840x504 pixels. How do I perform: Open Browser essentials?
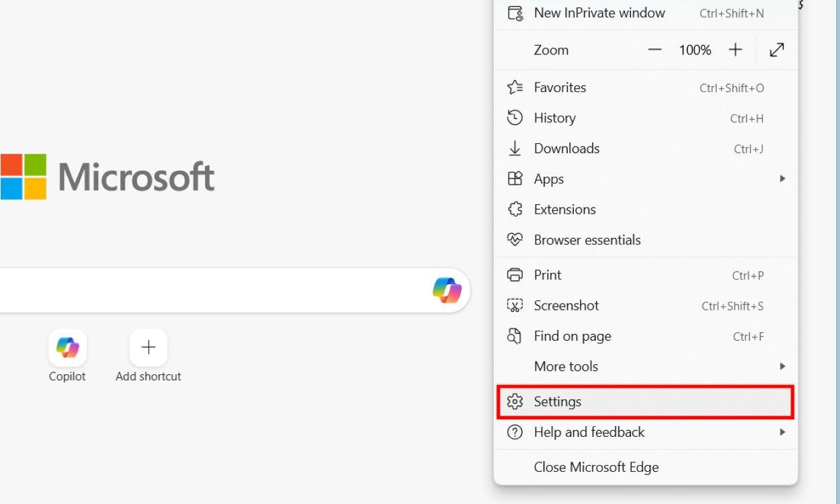[646, 240]
